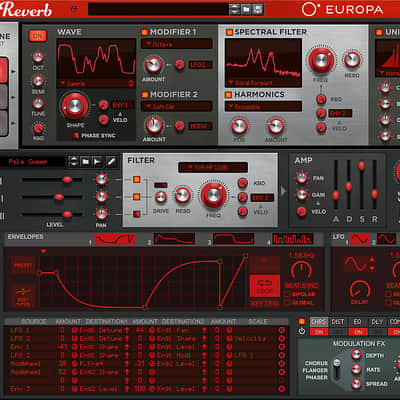Click the Amp GAIN knob

coord(302,195)
